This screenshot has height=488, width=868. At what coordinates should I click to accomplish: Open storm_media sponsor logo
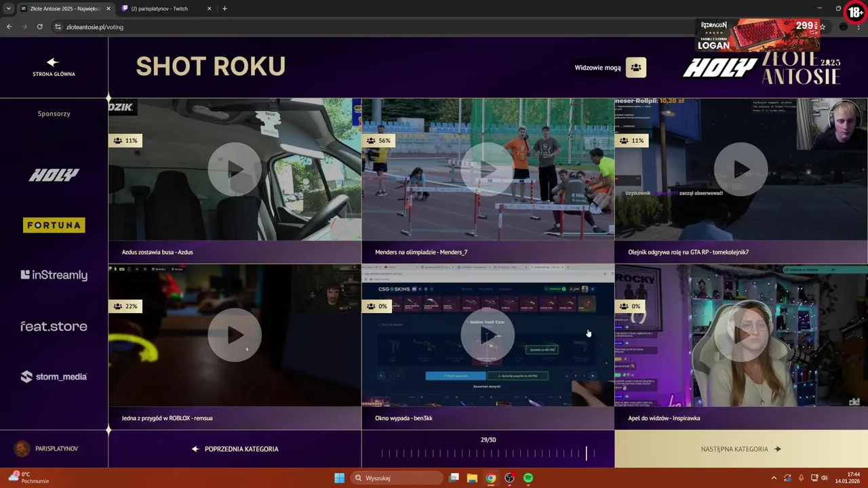pyautogui.click(x=54, y=376)
